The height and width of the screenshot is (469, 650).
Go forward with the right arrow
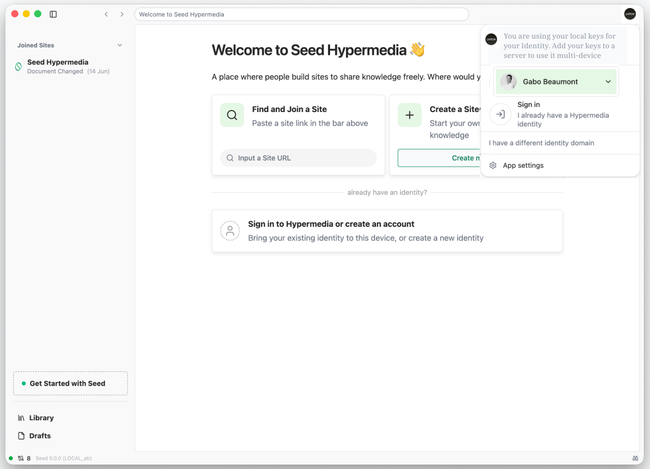click(x=122, y=14)
